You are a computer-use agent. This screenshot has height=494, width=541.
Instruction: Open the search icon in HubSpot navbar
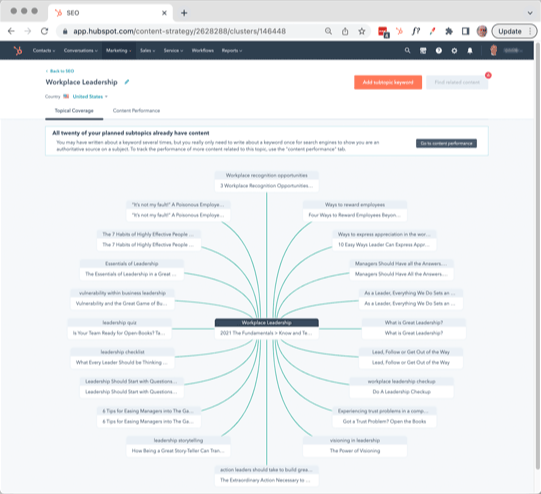(407, 51)
